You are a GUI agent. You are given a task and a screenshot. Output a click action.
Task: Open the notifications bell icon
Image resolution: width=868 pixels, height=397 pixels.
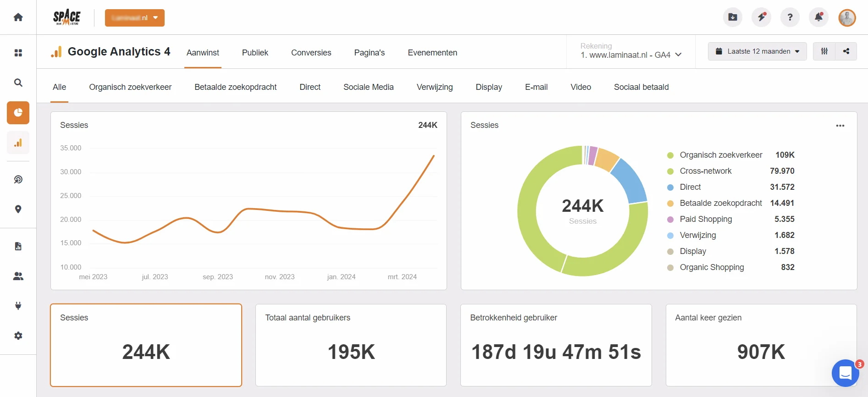[818, 17]
